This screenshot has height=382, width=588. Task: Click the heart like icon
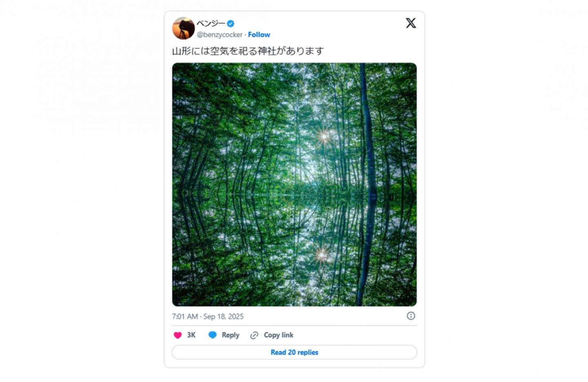click(x=178, y=335)
